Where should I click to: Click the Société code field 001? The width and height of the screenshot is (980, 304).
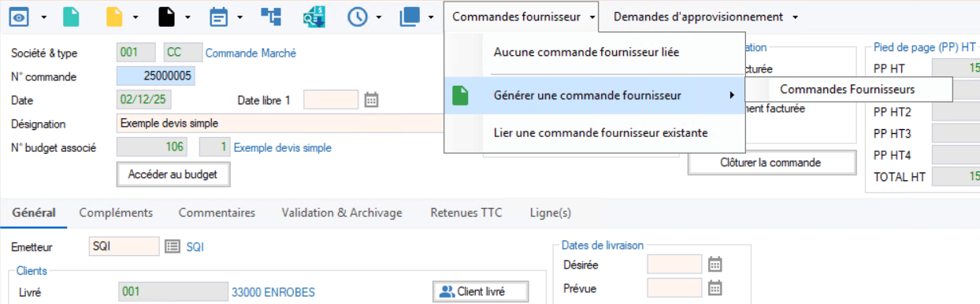[x=136, y=53]
